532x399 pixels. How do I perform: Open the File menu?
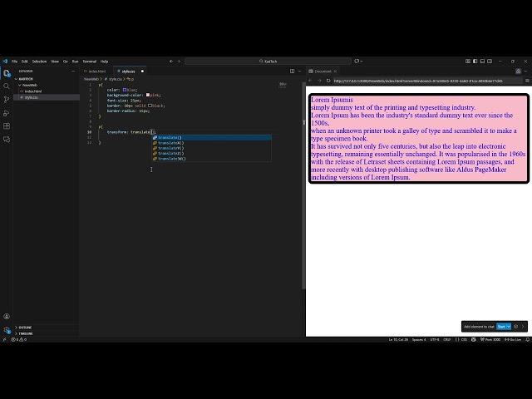point(15,62)
